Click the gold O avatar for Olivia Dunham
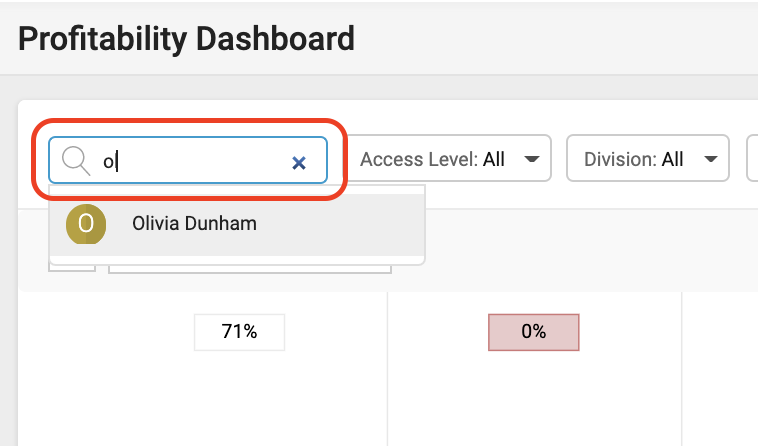The image size is (758, 446). coord(86,224)
